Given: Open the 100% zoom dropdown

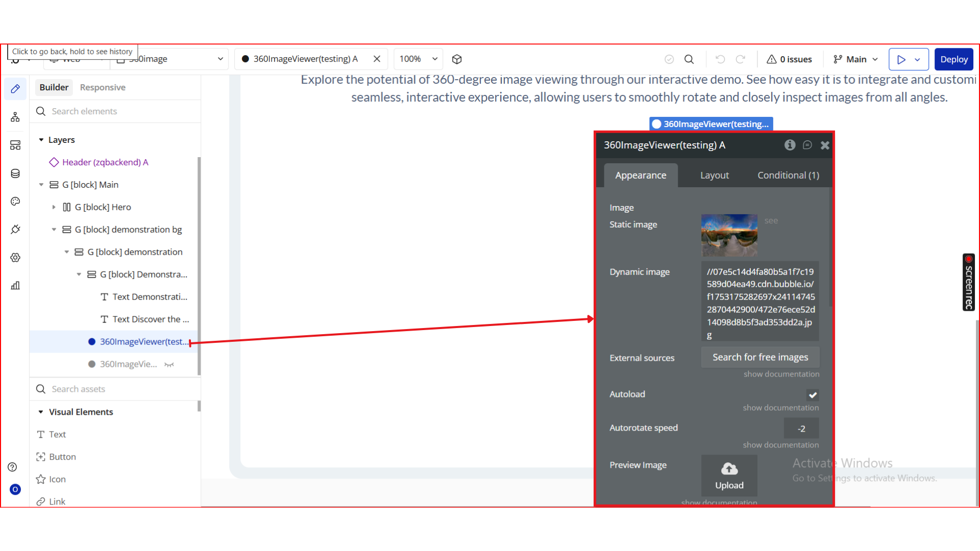Looking at the screenshot, I should coord(418,59).
